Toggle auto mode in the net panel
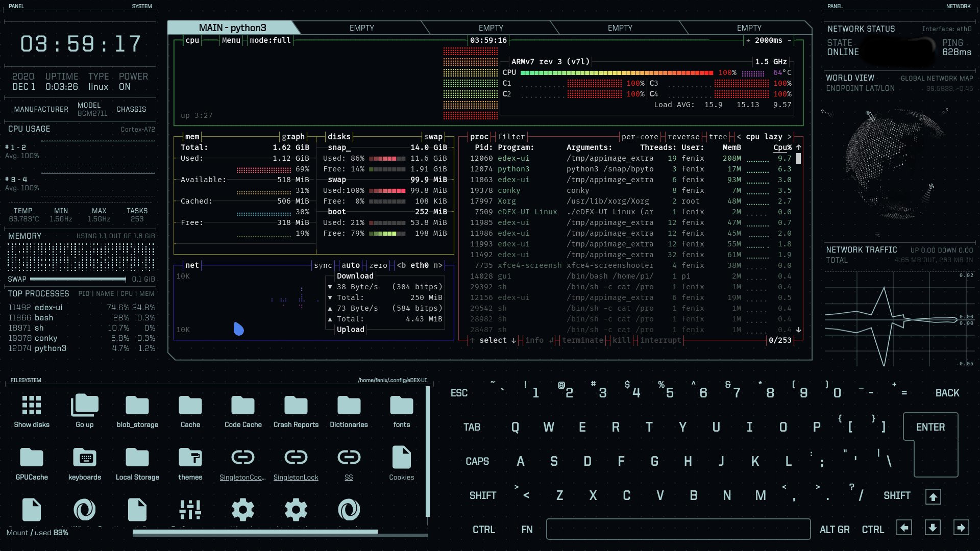 click(x=351, y=265)
